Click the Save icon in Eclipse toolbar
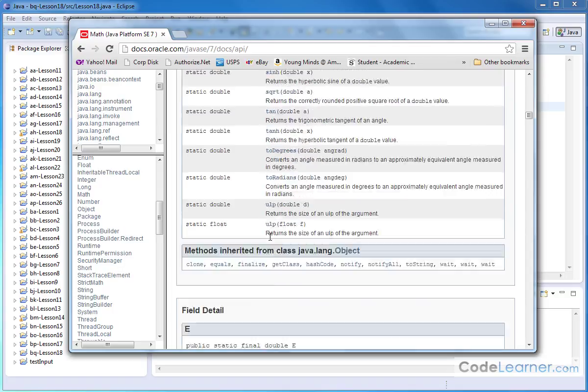This screenshot has width=588, height=392. pyautogui.click(x=48, y=32)
